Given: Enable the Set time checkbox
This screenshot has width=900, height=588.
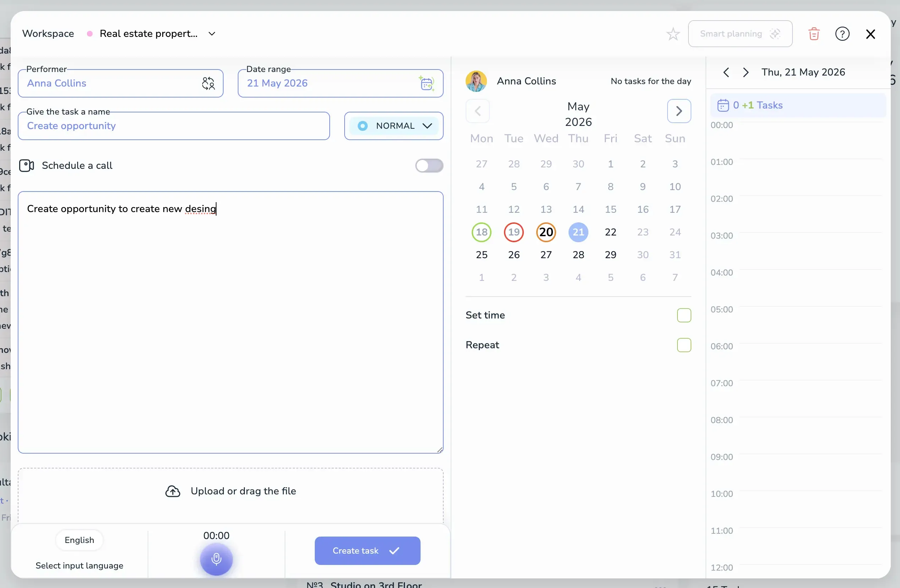Looking at the screenshot, I should 684,315.
